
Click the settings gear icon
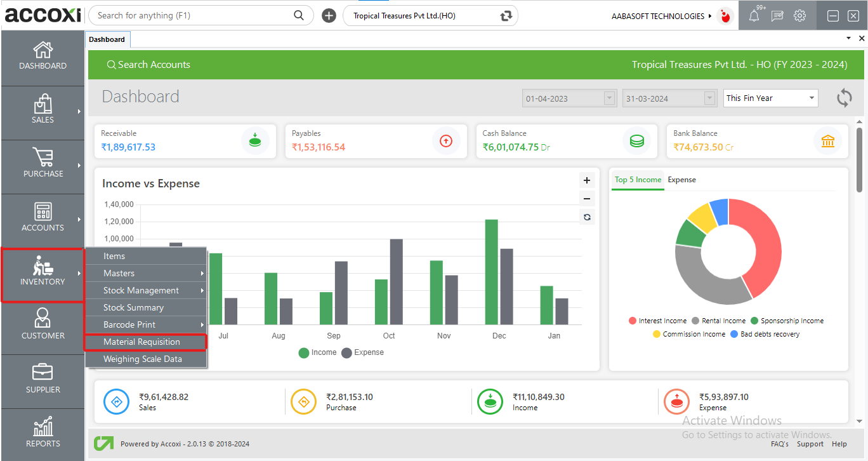[799, 16]
